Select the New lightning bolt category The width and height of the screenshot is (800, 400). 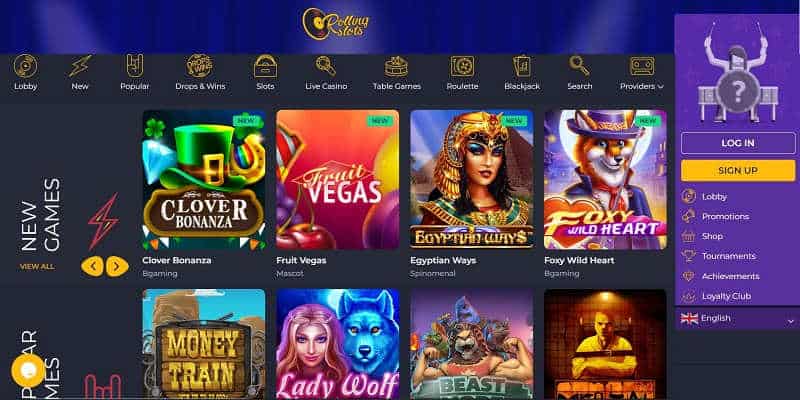click(x=80, y=66)
